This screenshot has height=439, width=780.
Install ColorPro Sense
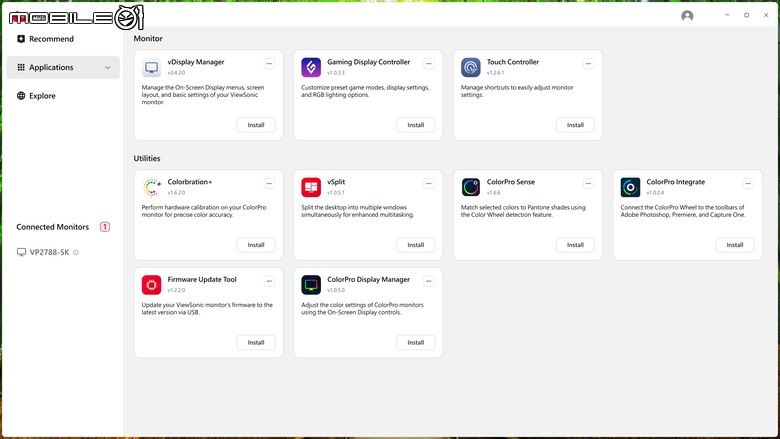[576, 245]
